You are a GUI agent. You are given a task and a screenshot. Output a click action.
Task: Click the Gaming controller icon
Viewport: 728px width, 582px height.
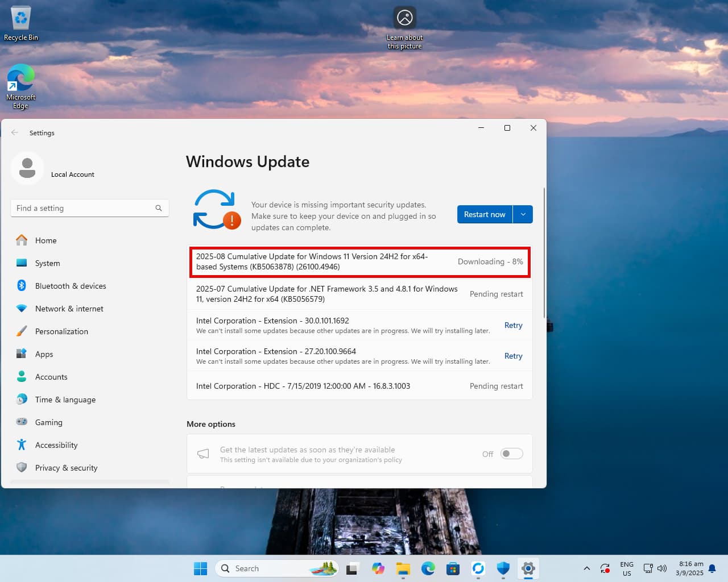[x=22, y=422]
